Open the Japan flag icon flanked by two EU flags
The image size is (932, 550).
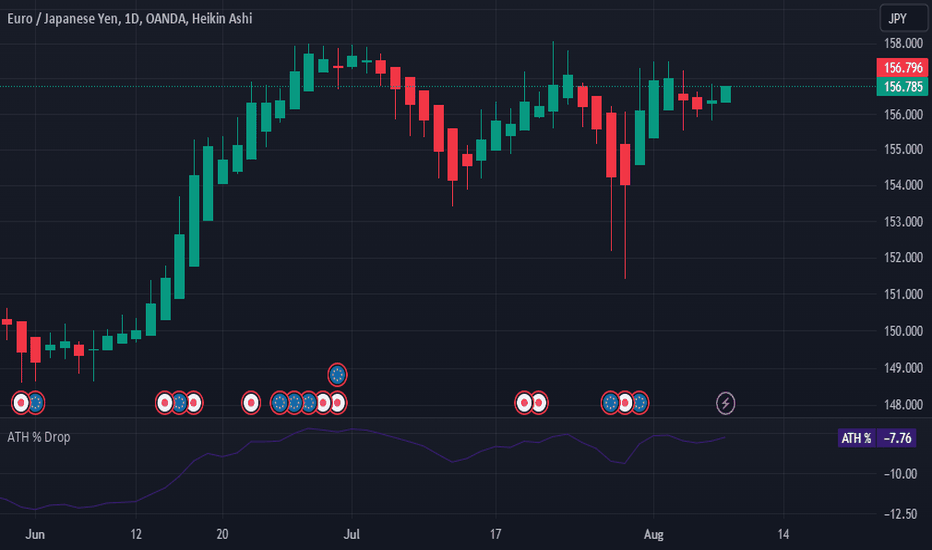pos(625,403)
